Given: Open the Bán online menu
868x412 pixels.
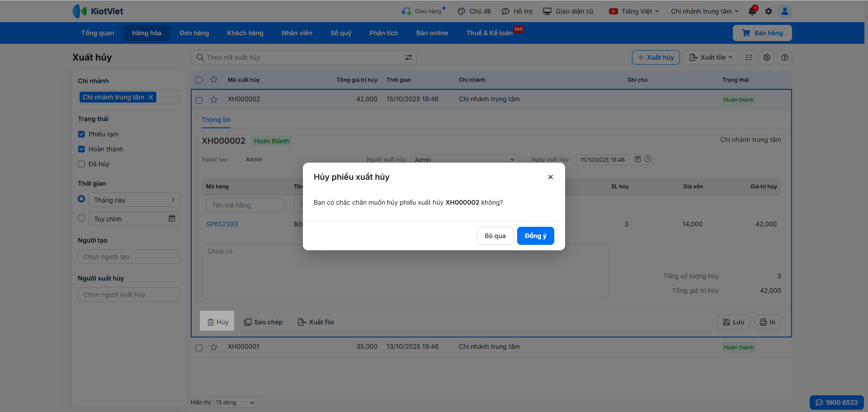Looking at the screenshot, I should tap(432, 33).
